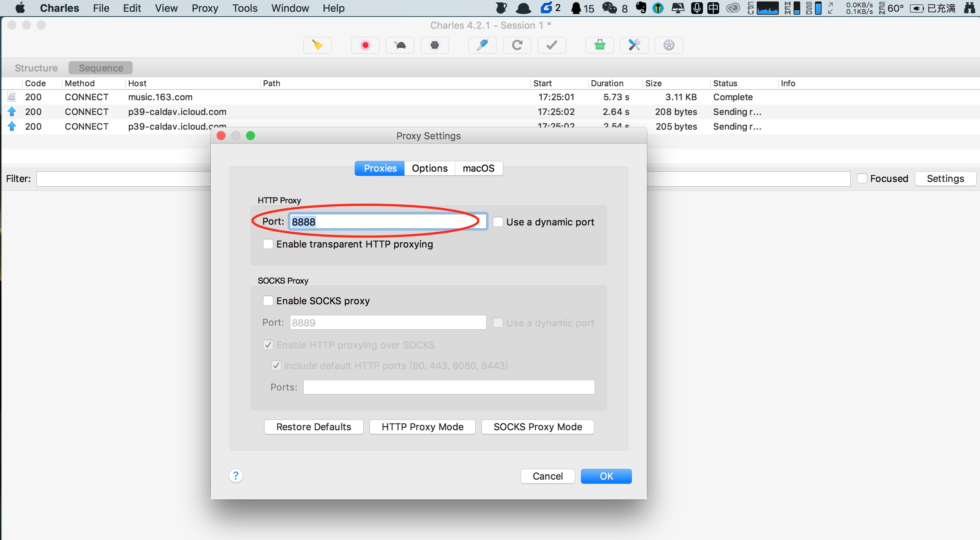980x540 pixels.
Task: Switch to the Options tab
Action: 430,168
